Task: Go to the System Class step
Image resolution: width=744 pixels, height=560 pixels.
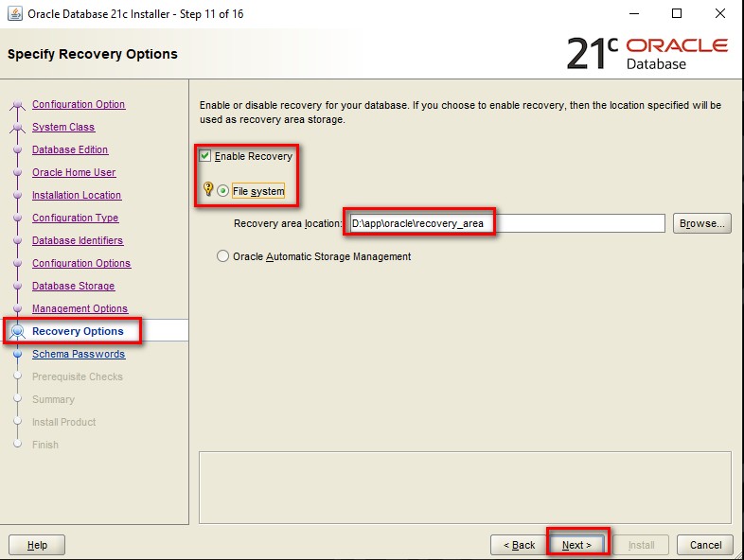Action: pos(63,127)
